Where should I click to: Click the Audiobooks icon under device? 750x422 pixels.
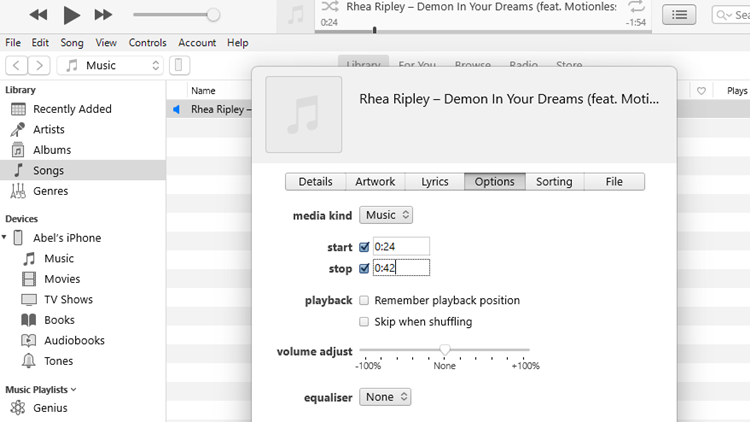pos(29,341)
